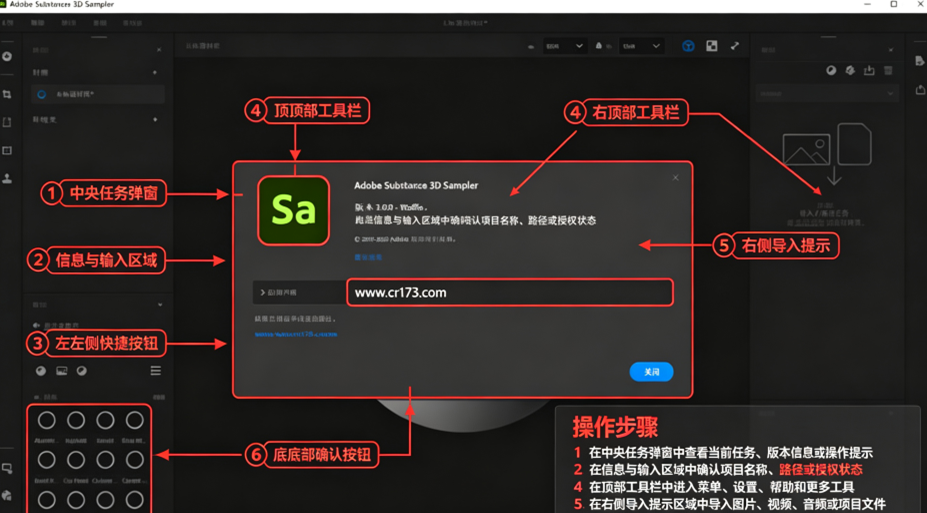Click the first sphere filter icon above material grid

[x=41, y=371]
